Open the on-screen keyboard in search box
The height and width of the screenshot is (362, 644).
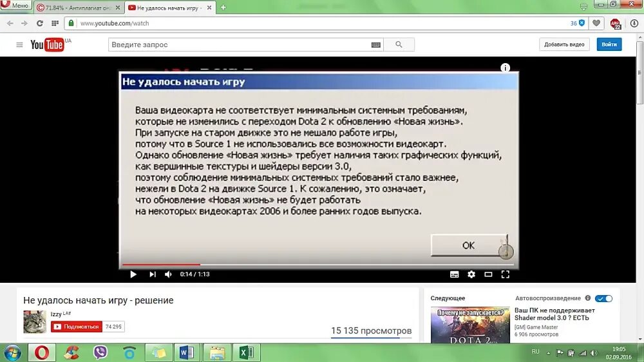[376, 45]
